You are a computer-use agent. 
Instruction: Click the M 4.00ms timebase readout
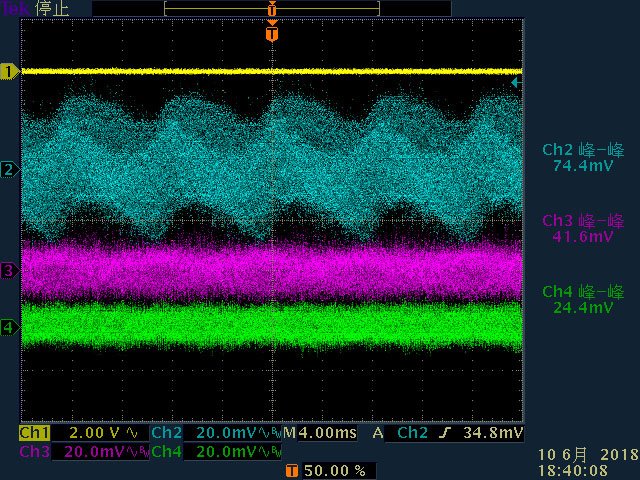click(x=320, y=433)
